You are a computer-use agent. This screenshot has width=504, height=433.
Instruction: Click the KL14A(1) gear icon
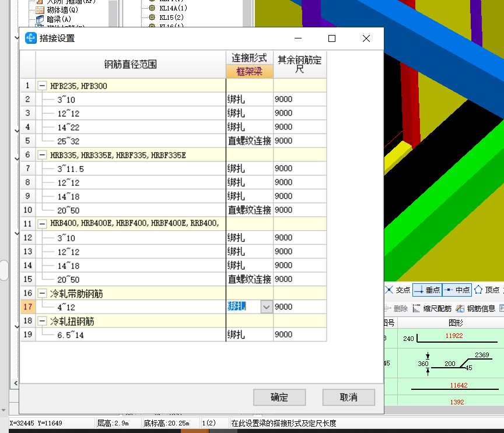coord(152,8)
